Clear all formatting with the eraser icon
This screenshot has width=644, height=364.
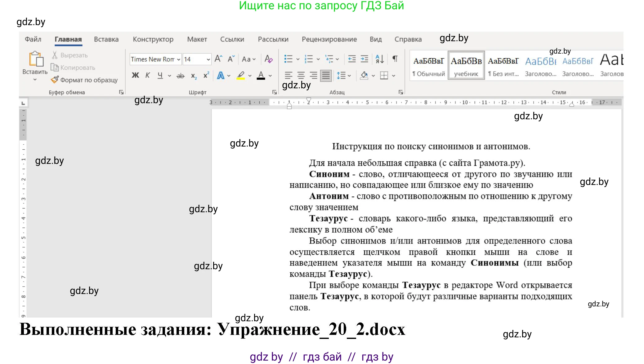click(269, 59)
